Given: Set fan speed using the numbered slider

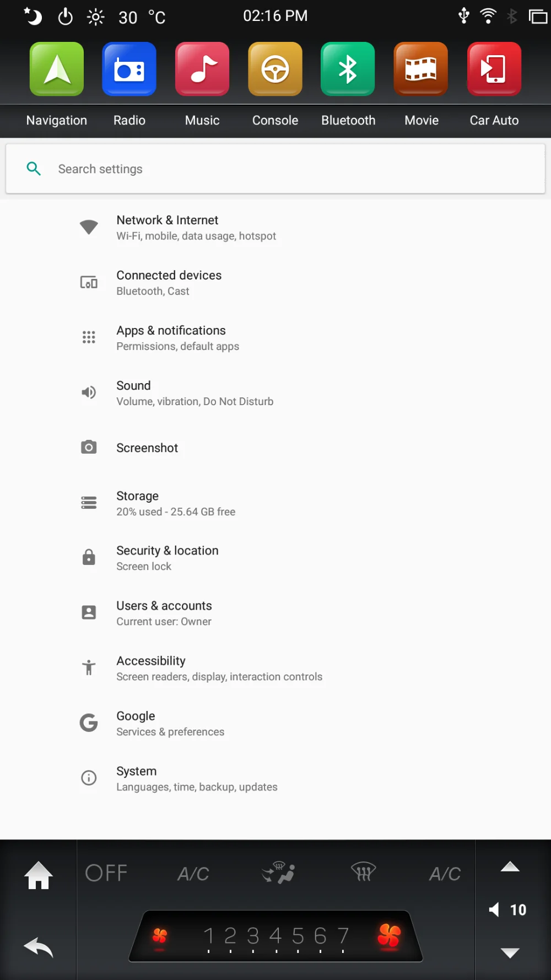Looking at the screenshot, I should pyautogui.click(x=275, y=935).
